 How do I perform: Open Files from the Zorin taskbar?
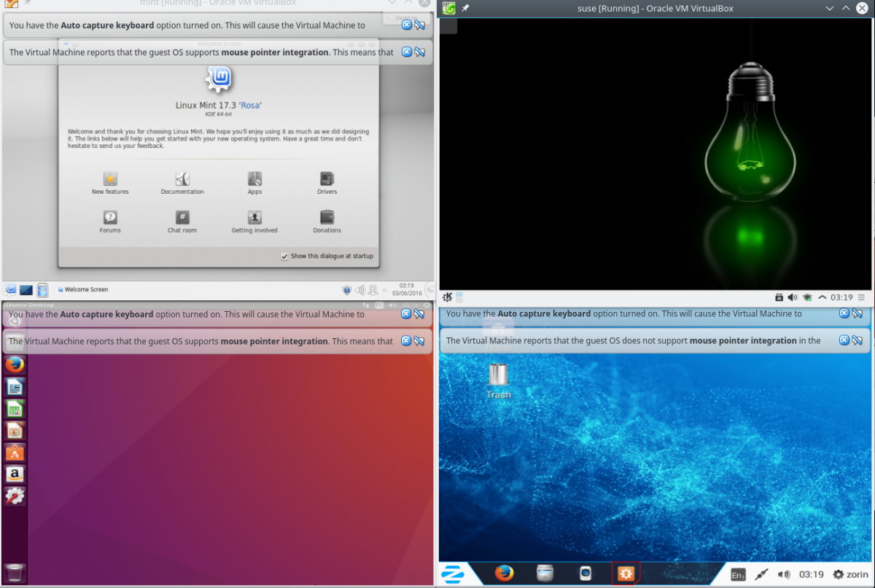pyautogui.click(x=545, y=573)
